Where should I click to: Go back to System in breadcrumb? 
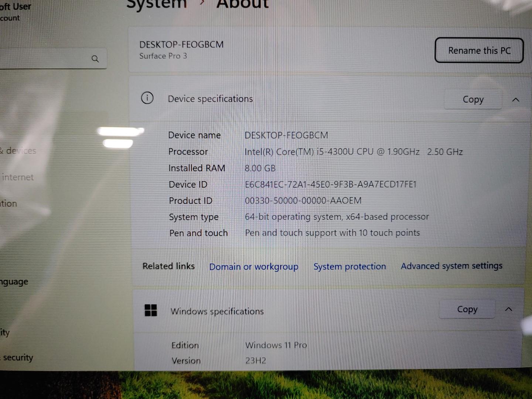tap(157, 4)
